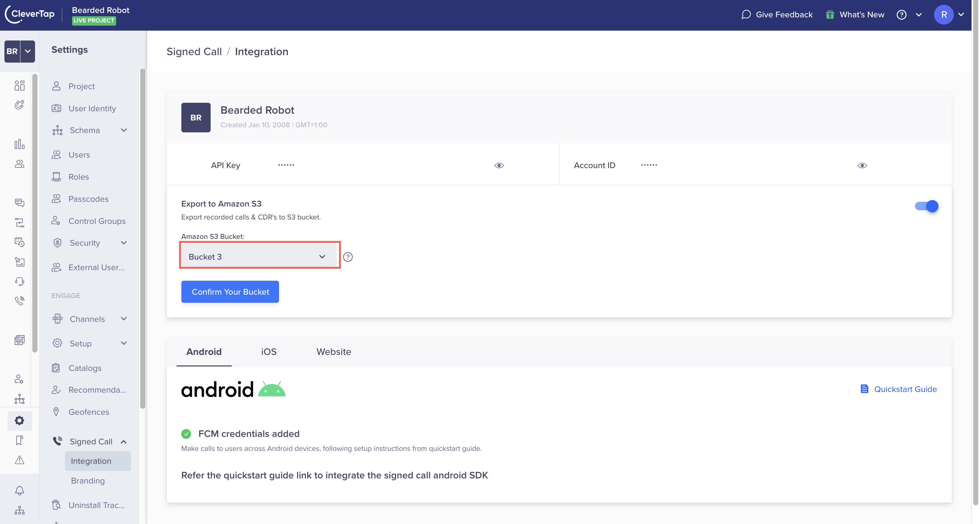Open the Branding submenu item
Screen dimensions: 980x524
click(x=88, y=481)
